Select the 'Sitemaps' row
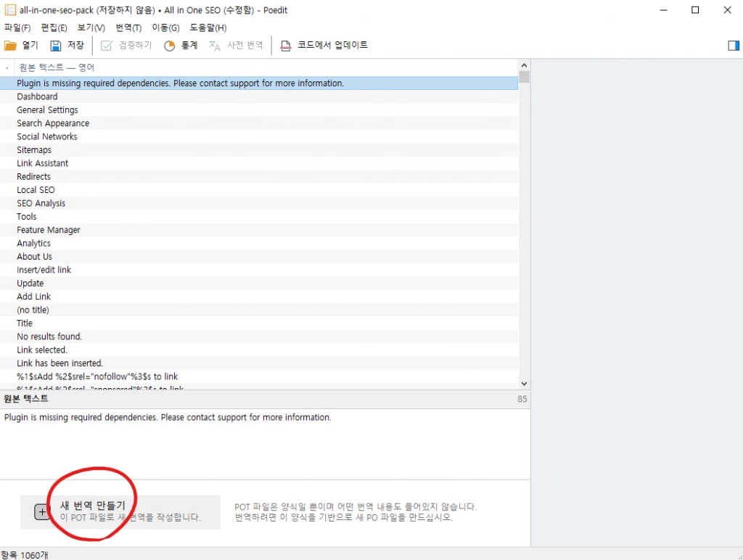 pyautogui.click(x=259, y=149)
